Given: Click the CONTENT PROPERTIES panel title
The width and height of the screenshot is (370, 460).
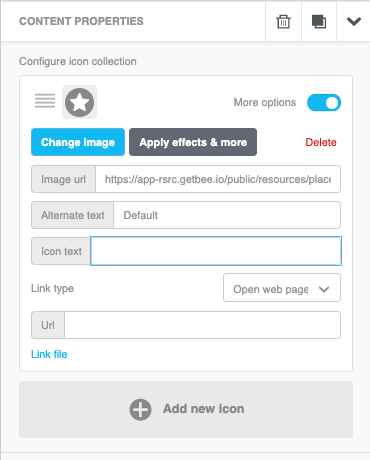Looking at the screenshot, I should coord(81,21).
